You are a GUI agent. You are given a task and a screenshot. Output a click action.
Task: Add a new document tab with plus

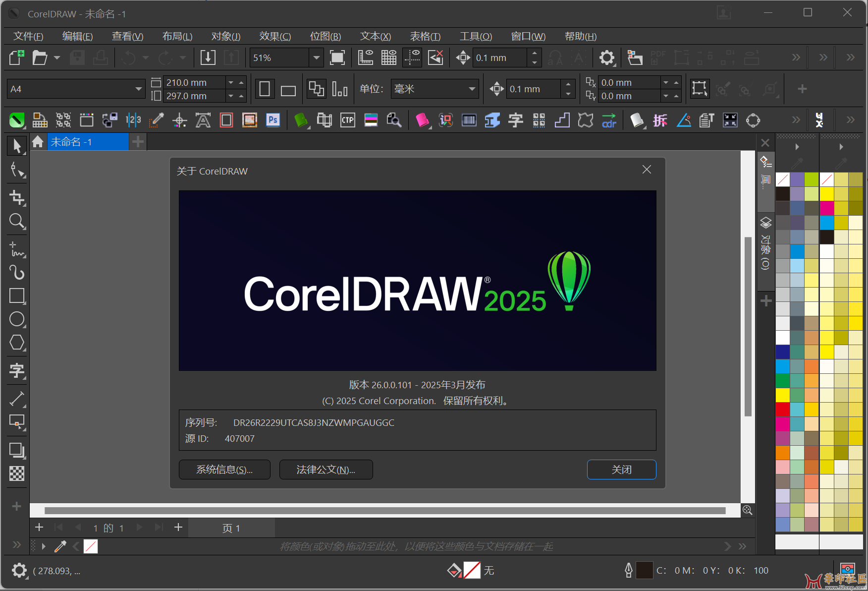138,142
